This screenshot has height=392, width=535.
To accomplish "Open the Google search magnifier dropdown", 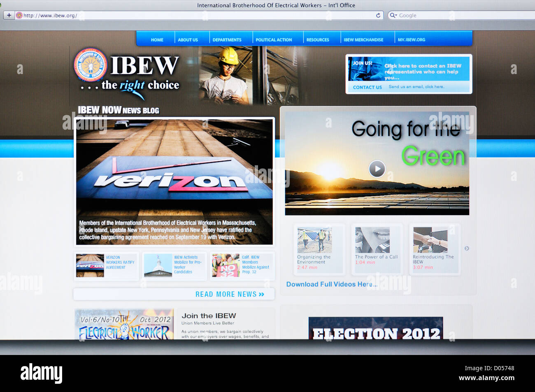I will coord(393,15).
